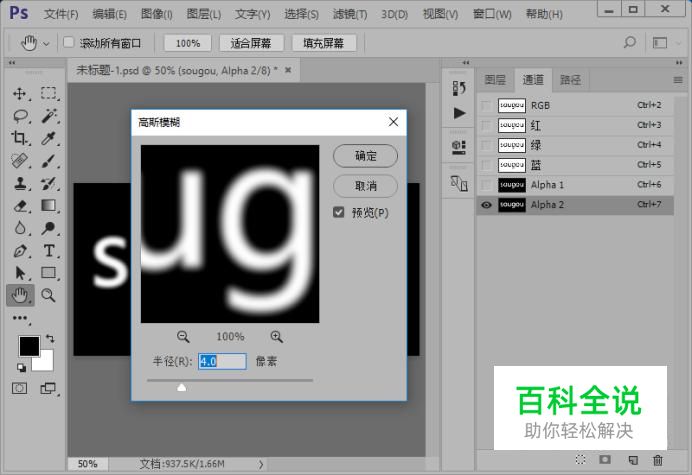Delete the current channel
The image size is (692, 475).
tap(658, 460)
